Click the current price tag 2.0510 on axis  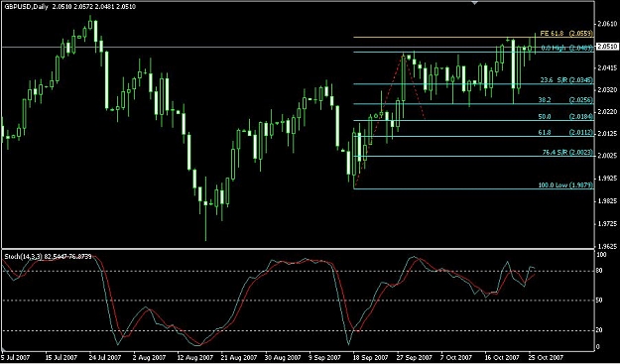(x=608, y=47)
